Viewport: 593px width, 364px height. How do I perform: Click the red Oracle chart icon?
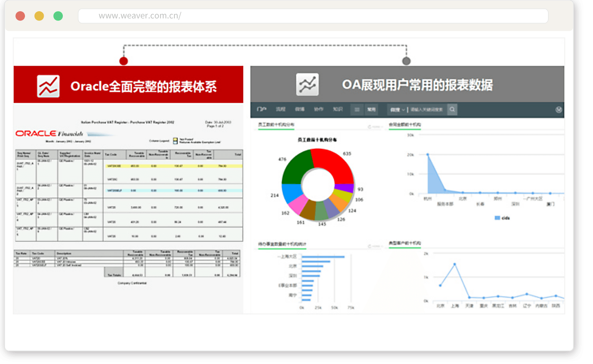click(x=48, y=86)
